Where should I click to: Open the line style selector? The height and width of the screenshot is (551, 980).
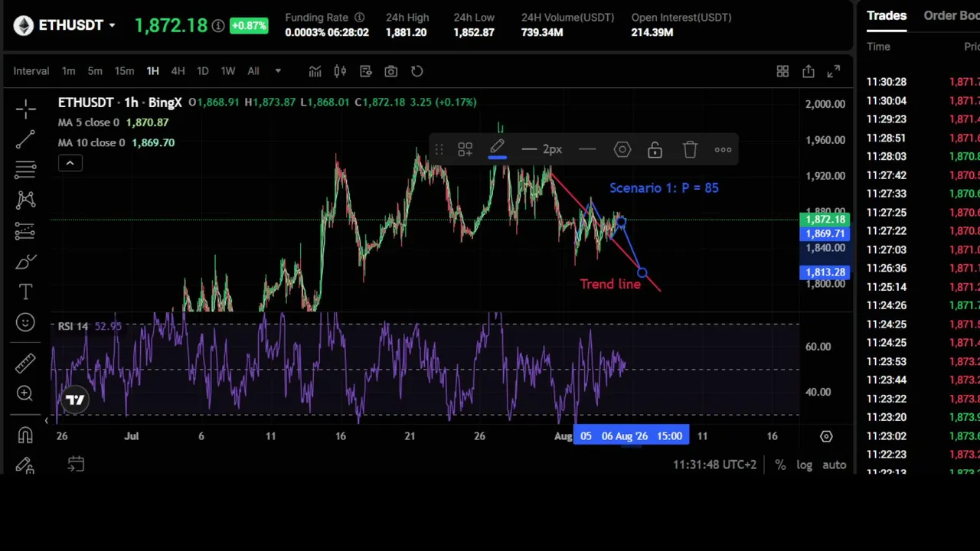[587, 149]
